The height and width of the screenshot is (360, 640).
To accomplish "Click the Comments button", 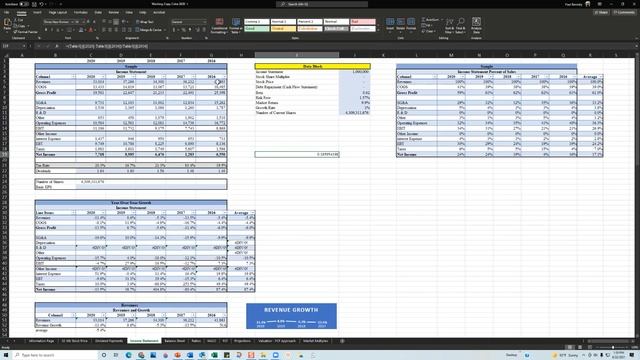I will click(x=624, y=12).
